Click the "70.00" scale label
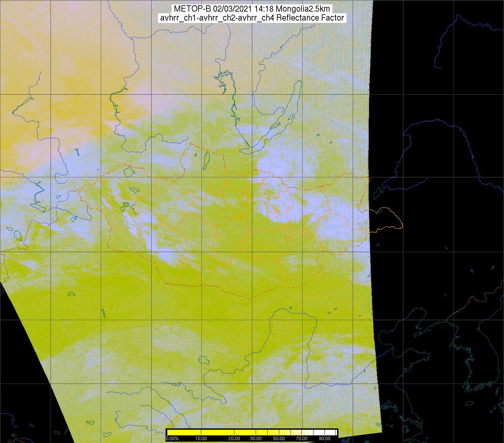 click(x=302, y=438)
